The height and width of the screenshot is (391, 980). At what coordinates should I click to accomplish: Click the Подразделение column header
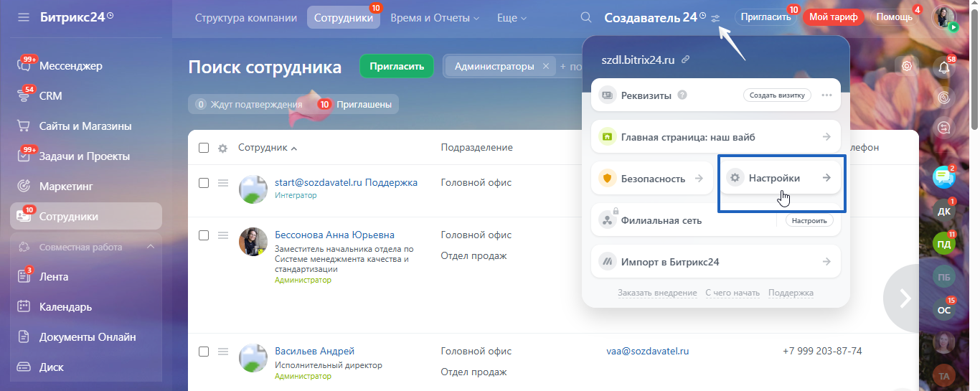pyautogui.click(x=476, y=148)
